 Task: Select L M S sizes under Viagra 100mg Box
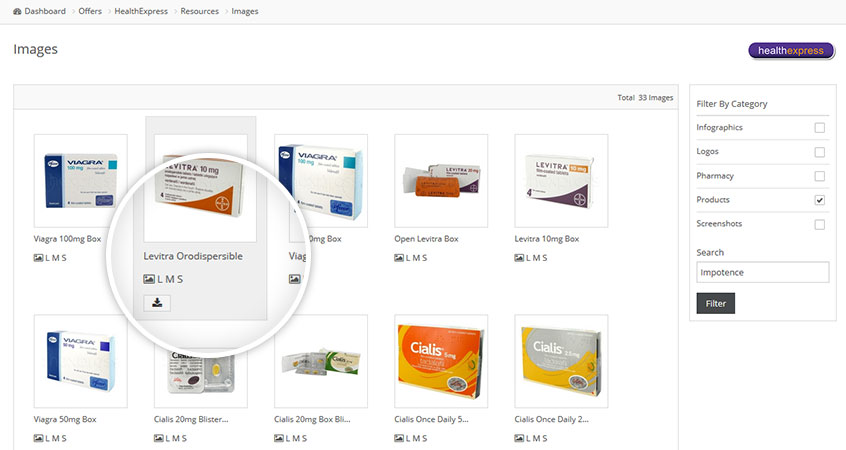56,258
